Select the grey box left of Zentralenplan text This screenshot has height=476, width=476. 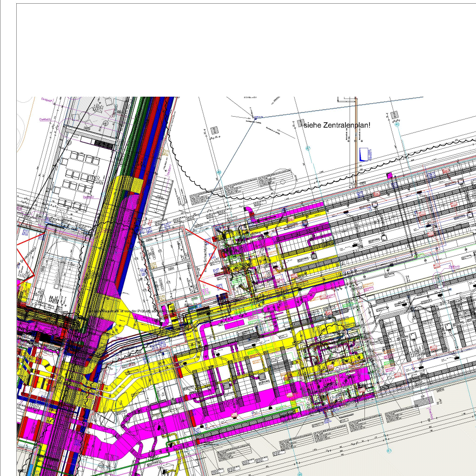pos(300,124)
